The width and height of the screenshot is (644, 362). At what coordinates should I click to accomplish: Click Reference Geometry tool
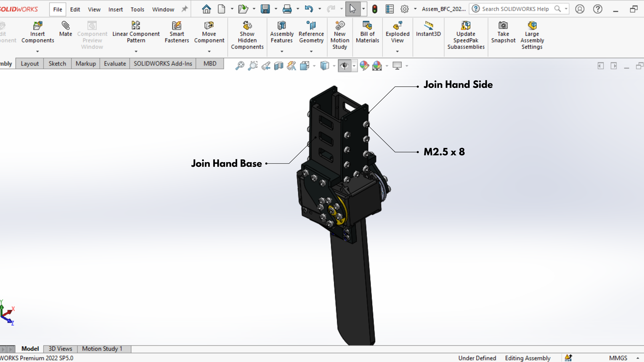click(x=311, y=32)
